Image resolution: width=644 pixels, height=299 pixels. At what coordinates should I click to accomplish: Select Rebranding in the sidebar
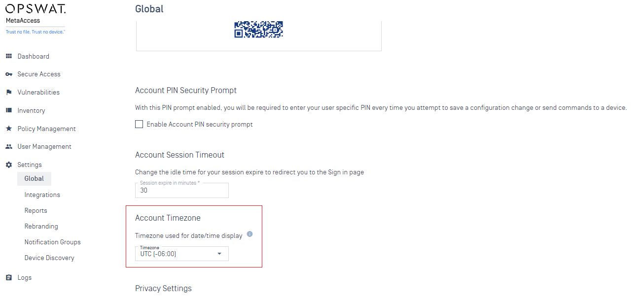click(41, 227)
